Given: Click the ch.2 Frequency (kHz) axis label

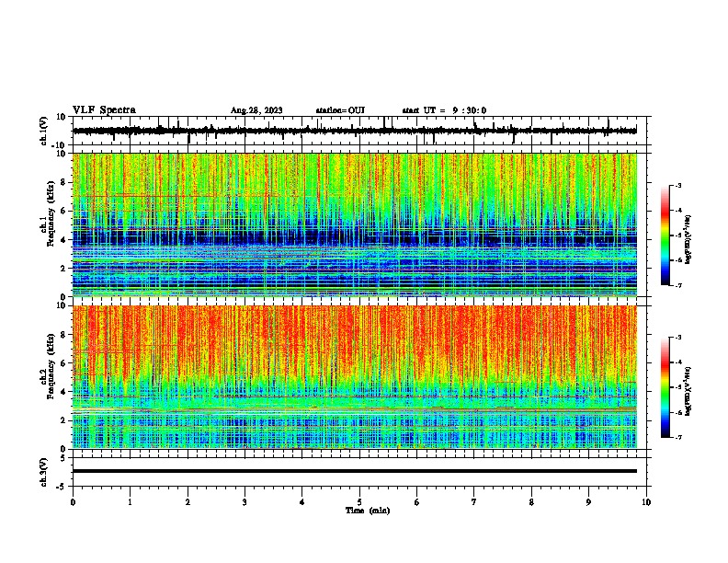Looking at the screenshot, I should [x=47, y=366].
